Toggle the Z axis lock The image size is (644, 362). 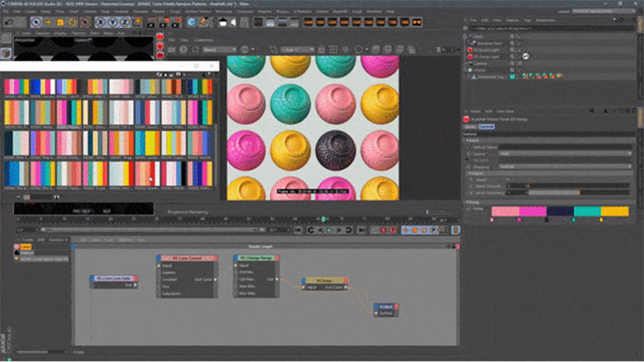pyautogui.click(x=125, y=22)
